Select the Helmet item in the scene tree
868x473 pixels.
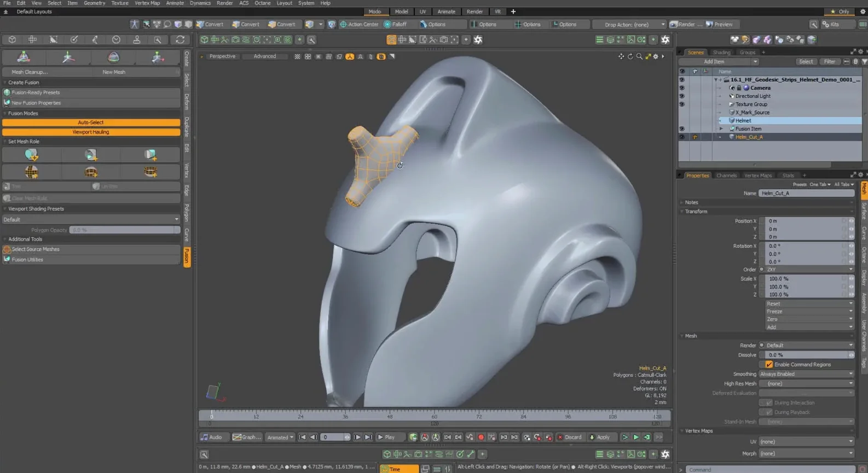click(743, 120)
